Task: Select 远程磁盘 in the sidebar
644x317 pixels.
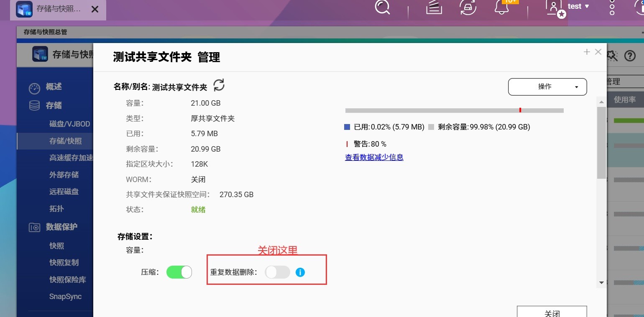Action: coord(64,192)
